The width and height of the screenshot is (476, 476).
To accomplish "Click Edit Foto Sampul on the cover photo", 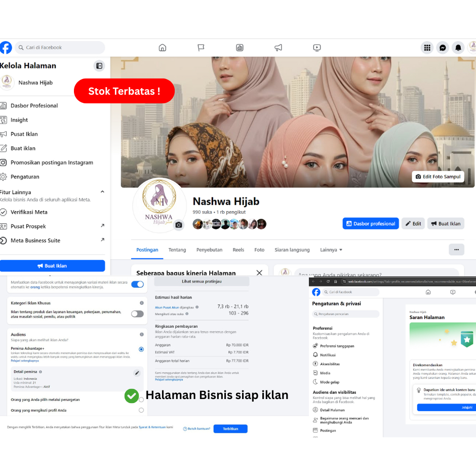I will tap(438, 176).
